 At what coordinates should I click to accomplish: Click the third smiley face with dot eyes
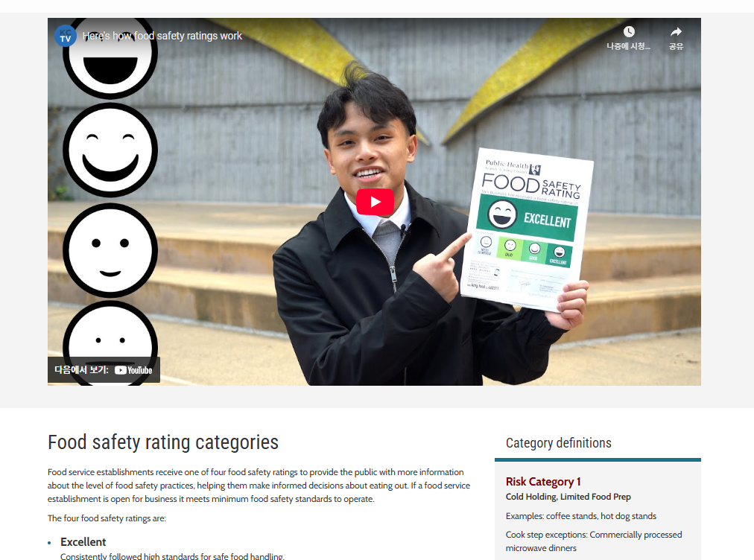click(x=110, y=250)
